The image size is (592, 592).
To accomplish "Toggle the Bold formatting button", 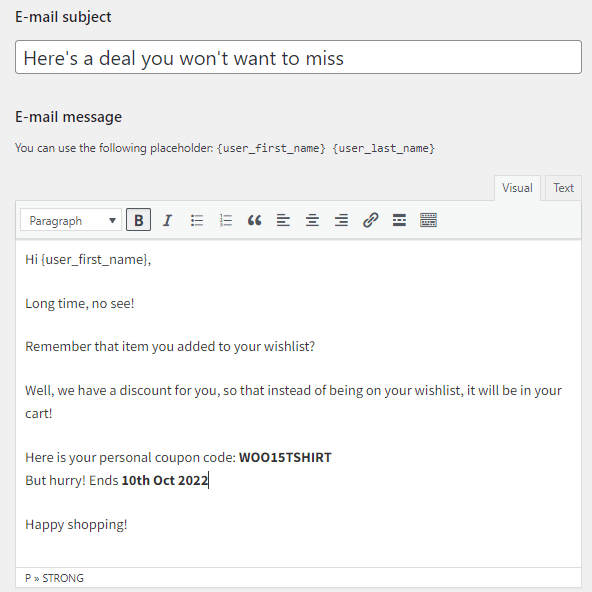I will coord(138,220).
